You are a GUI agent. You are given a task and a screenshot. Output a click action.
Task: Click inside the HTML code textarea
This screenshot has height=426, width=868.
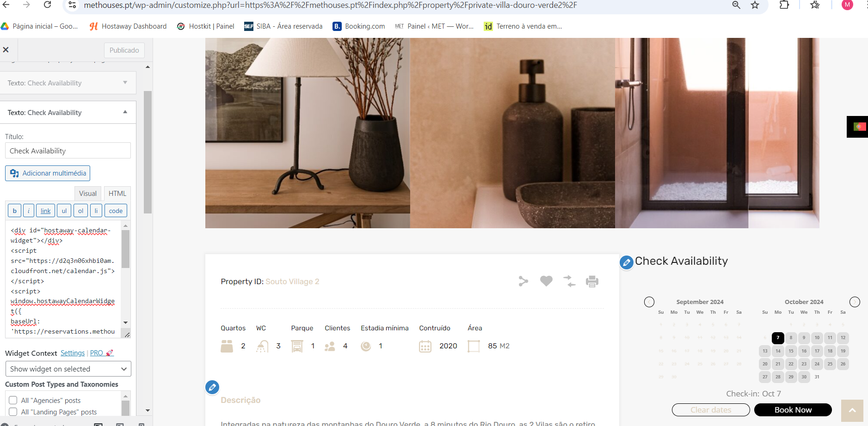pos(63,280)
